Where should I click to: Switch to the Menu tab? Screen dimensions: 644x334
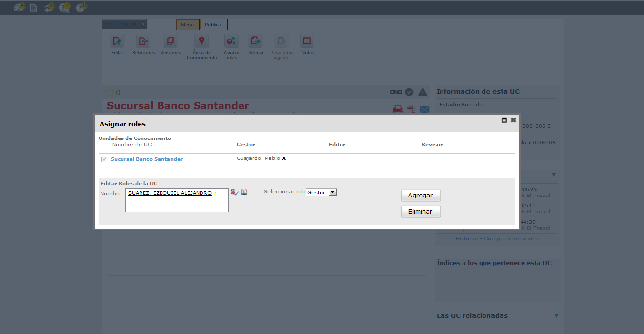coord(187,24)
